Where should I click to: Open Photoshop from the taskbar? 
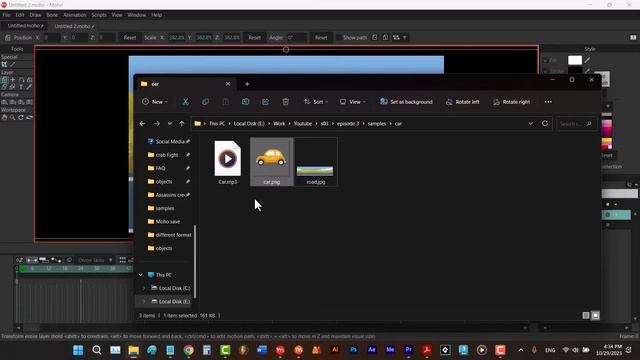353,350
